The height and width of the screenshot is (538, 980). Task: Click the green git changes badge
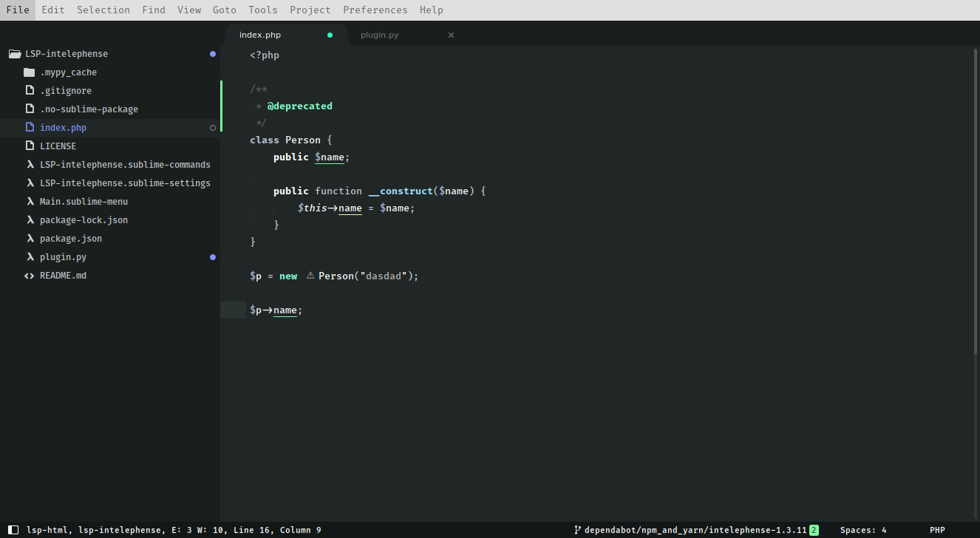coord(814,530)
